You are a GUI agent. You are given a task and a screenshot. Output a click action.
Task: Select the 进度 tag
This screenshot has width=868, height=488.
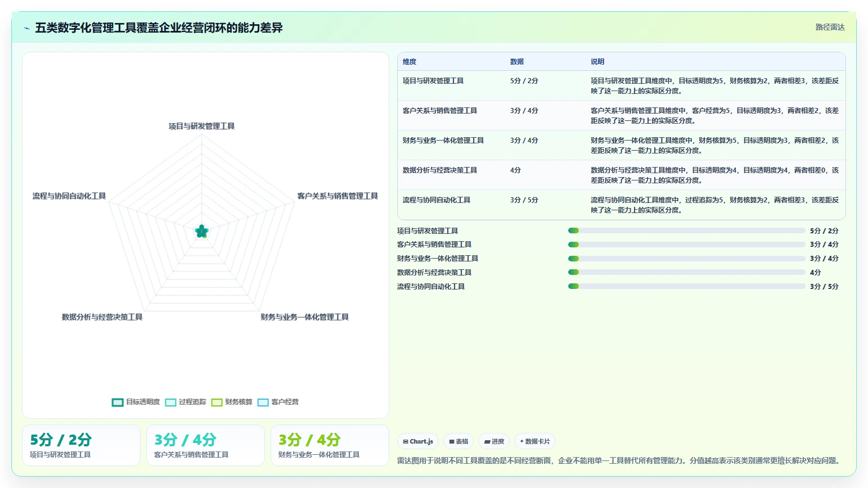click(494, 441)
